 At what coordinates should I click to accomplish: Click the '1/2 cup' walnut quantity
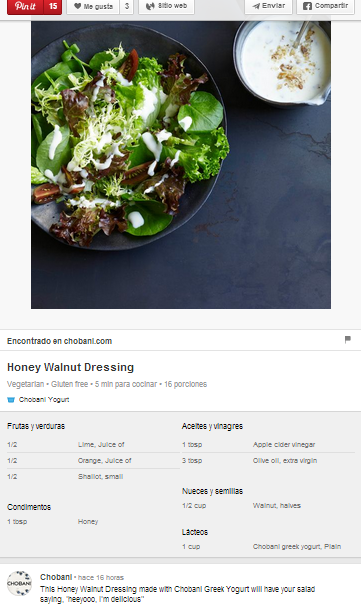[194, 505]
